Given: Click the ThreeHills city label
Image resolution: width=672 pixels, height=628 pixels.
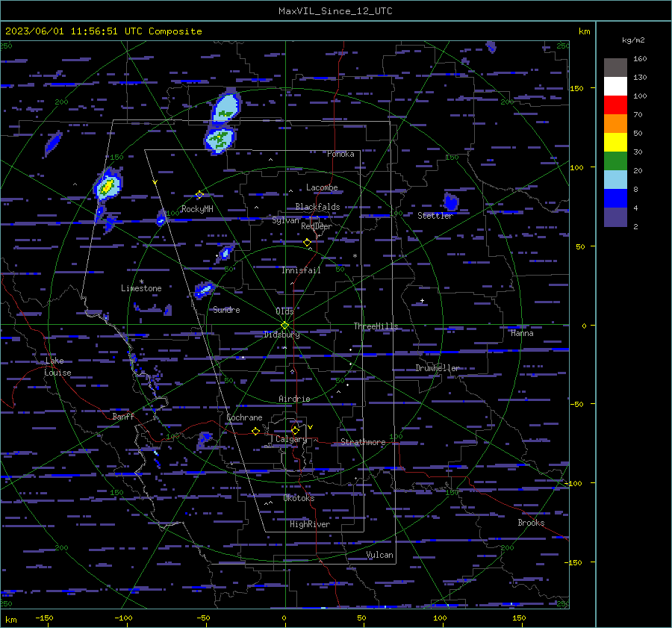Looking at the screenshot, I should click(376, 326).
